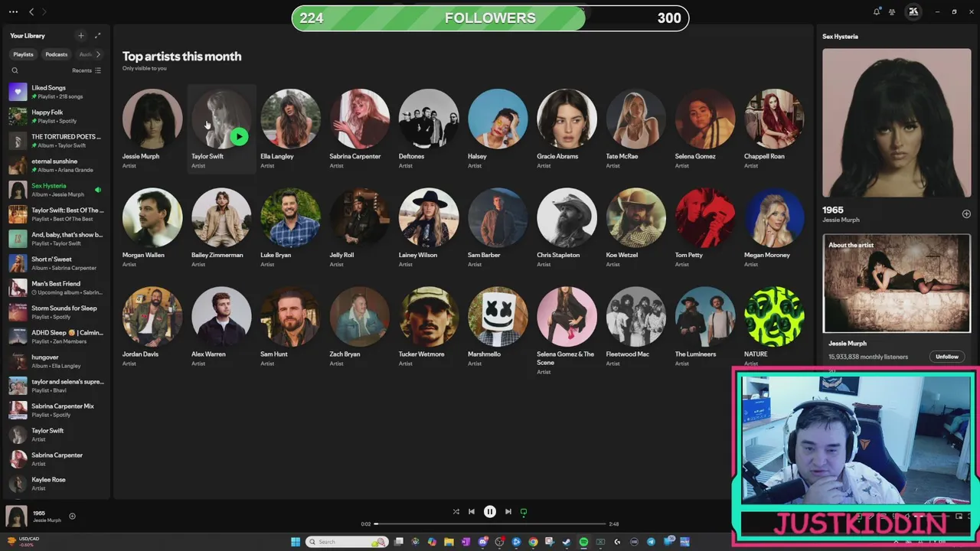Filter library by Playlists

pyautogui.click(x=23, y=54)
